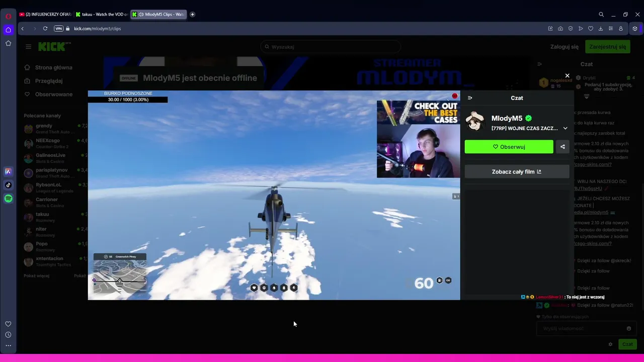644x362 pixels.
Task: Go to Kick logo homepage
Action: click(x=54, y=47)
